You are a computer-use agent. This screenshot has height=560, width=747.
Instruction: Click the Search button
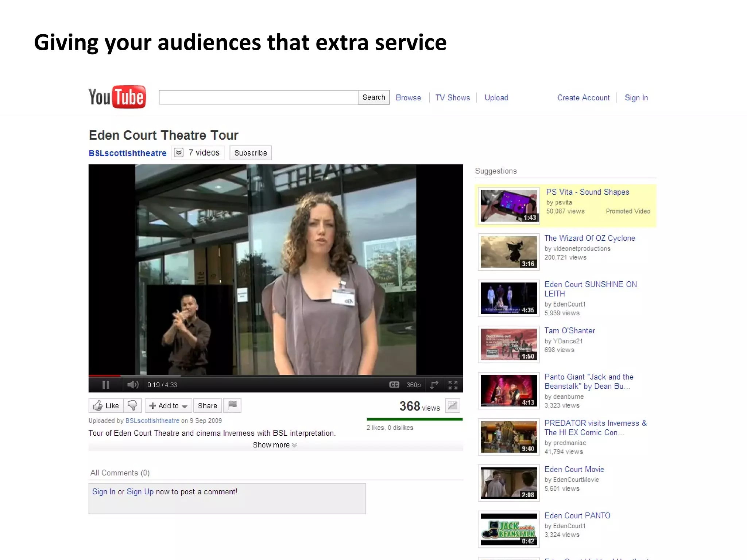pos(374,97)
